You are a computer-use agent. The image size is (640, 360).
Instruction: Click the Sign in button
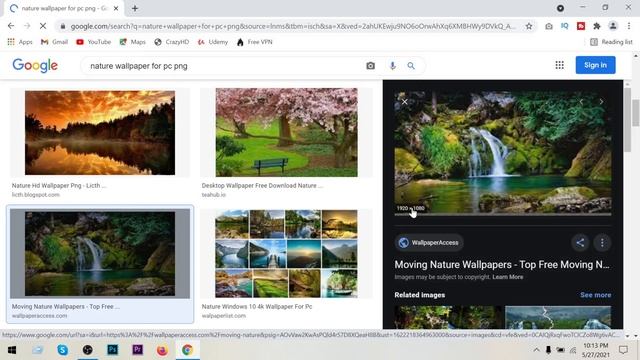pyautogui.click(x=596, y=65)
